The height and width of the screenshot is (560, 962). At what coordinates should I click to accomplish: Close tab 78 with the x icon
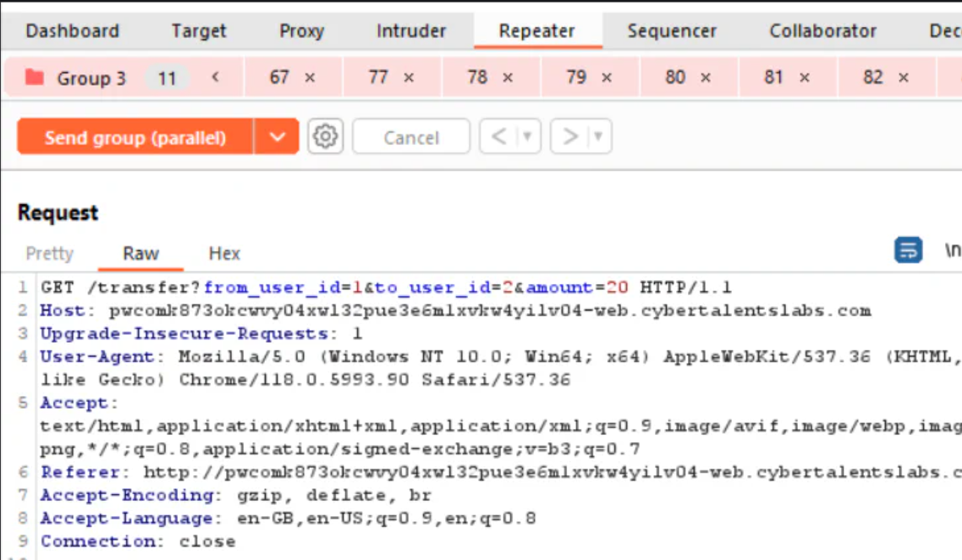point(508,78)
